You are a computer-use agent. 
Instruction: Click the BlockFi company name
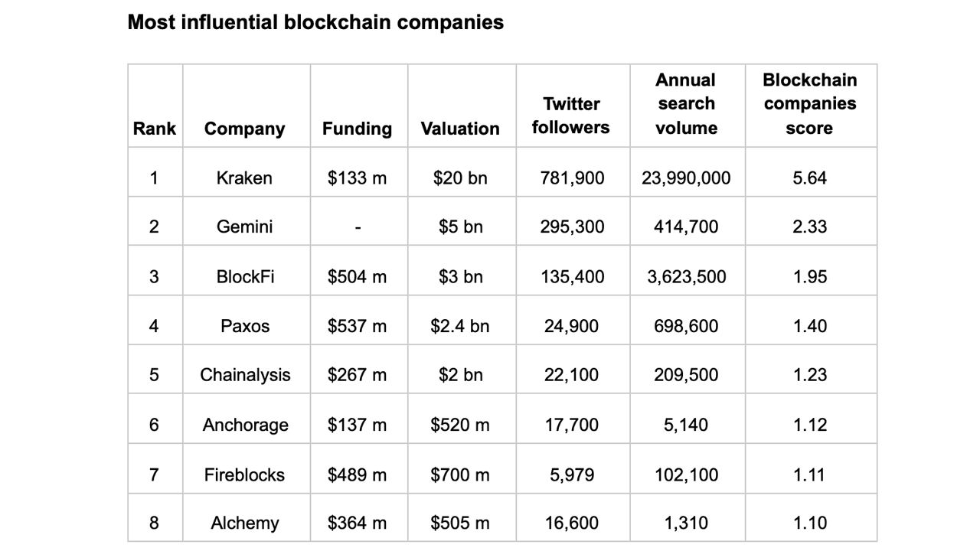pyautogui.click(x=244, y=277)
